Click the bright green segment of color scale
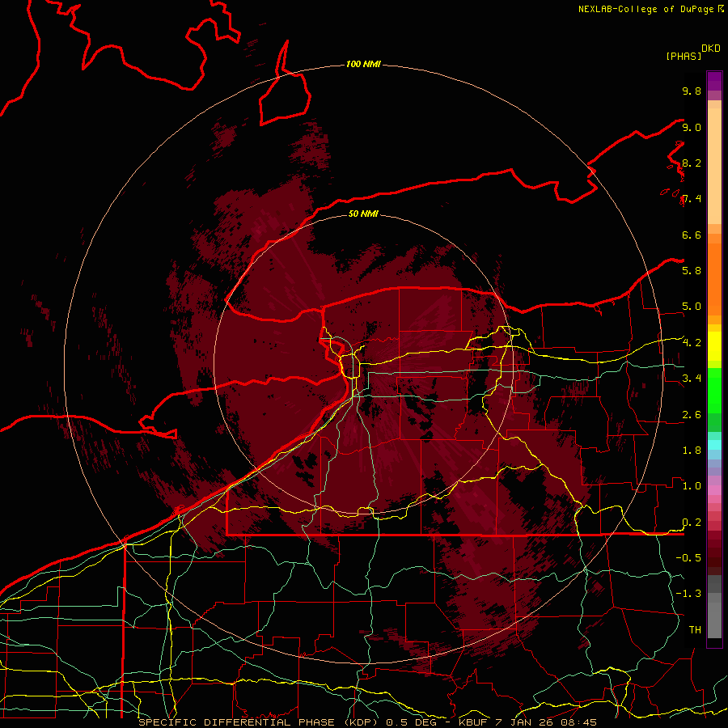Viewport: 728px width, 728px height. pos(714,390)
